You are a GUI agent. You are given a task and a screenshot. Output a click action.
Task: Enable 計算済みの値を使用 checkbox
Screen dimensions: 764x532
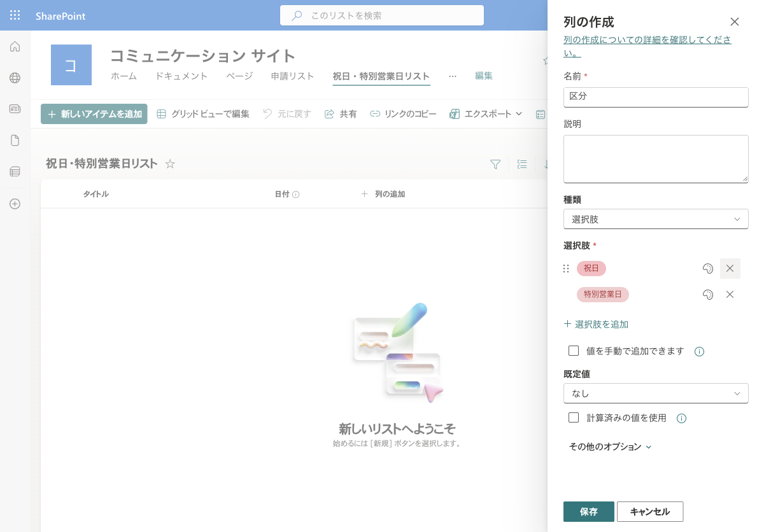click(x=574, y=417)
